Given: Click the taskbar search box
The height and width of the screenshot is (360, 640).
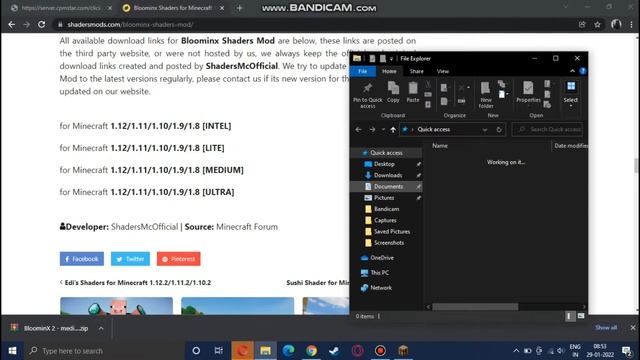Looking at the screenshot, I should pos(104,351).
